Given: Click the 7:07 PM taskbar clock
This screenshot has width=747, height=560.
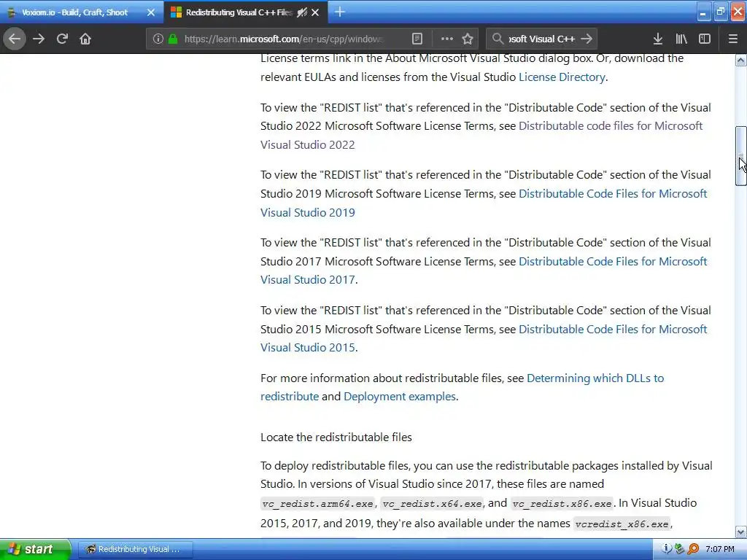Looking at the screenshot, I should click(720, 549).
